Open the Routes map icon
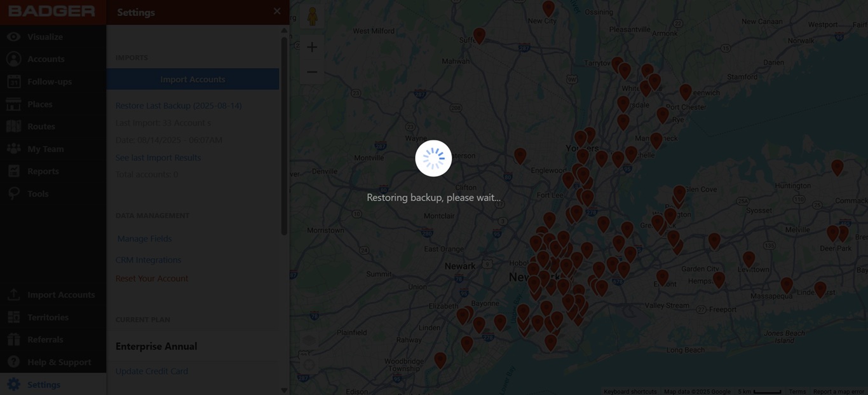The height and width of the screenshot is (395, 868). [x=13, y=126]
